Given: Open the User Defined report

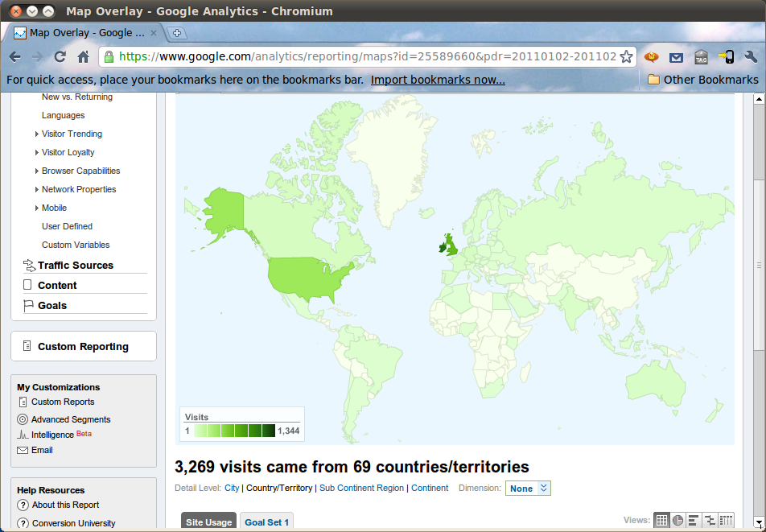Looking at the screenshot, I should pos(67,226).
